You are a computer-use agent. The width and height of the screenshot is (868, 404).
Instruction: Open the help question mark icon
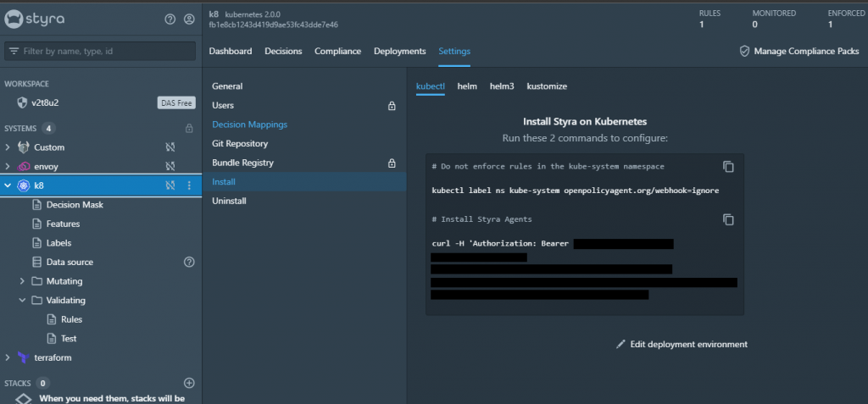pyautogui.click(x=170, y=19)
